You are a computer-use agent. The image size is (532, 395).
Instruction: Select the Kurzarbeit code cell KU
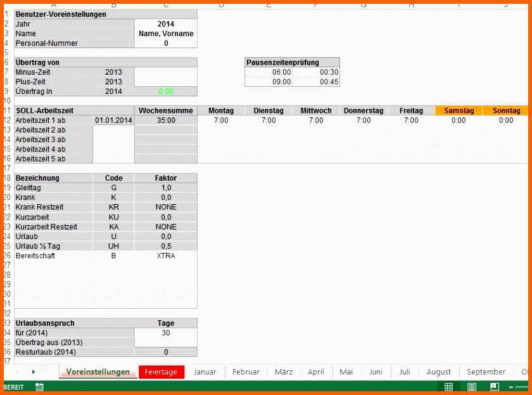pos(113,217)
